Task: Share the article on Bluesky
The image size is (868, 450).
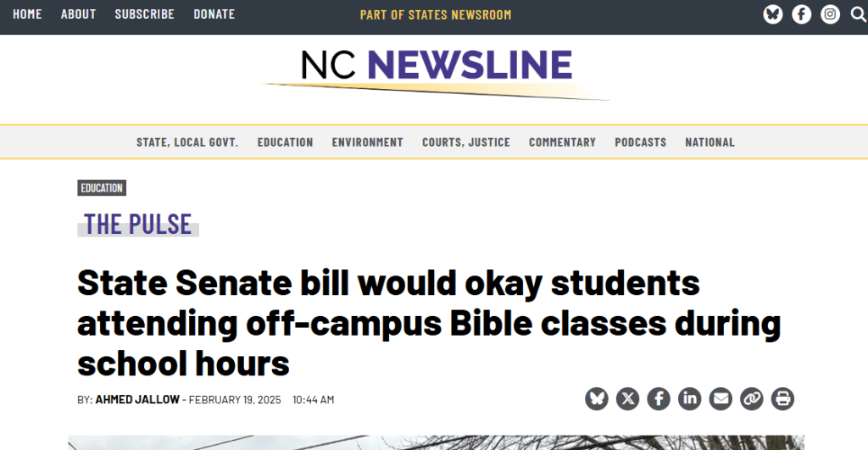Action: 597,398
